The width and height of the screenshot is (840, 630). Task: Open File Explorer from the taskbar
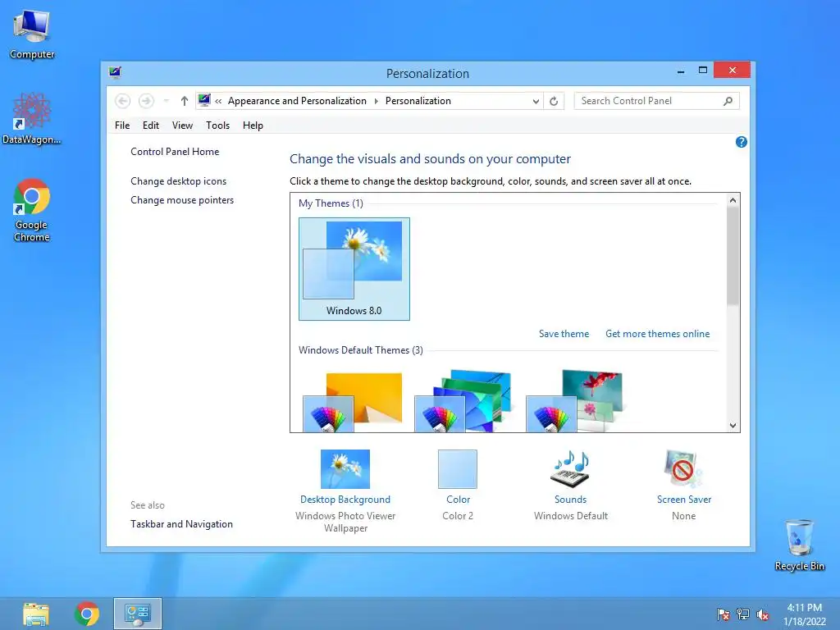36,614
